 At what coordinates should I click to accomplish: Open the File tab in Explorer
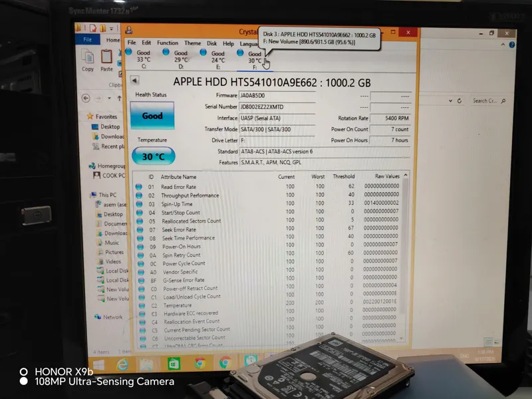coord(87,39)
